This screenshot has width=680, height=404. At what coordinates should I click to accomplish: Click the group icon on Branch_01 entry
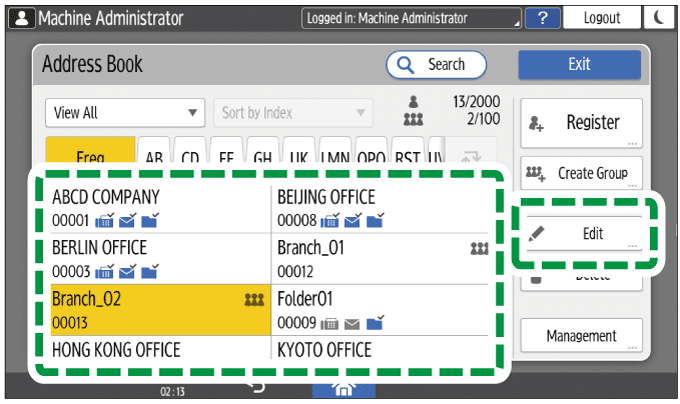pos(478,248)
